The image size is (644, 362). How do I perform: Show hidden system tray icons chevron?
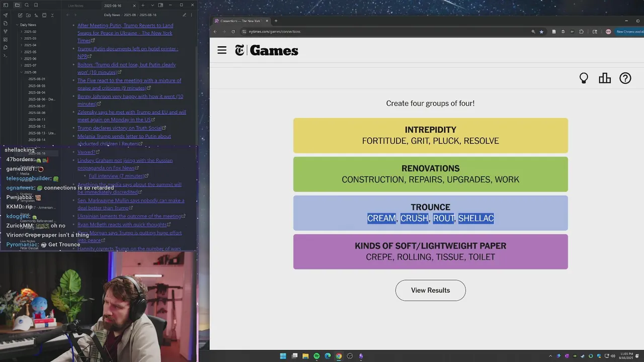(x=550, y=356)
